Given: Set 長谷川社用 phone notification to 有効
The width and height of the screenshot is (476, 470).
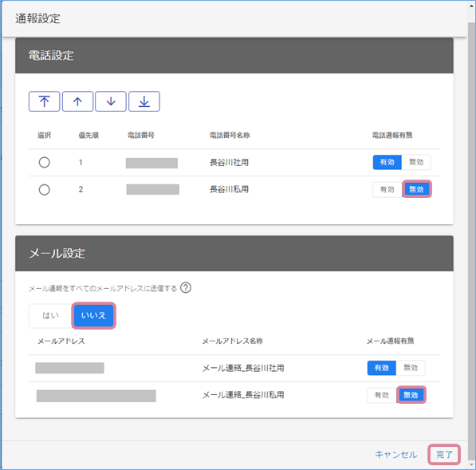Looking at the screenshot, I should tap(387, 162).
